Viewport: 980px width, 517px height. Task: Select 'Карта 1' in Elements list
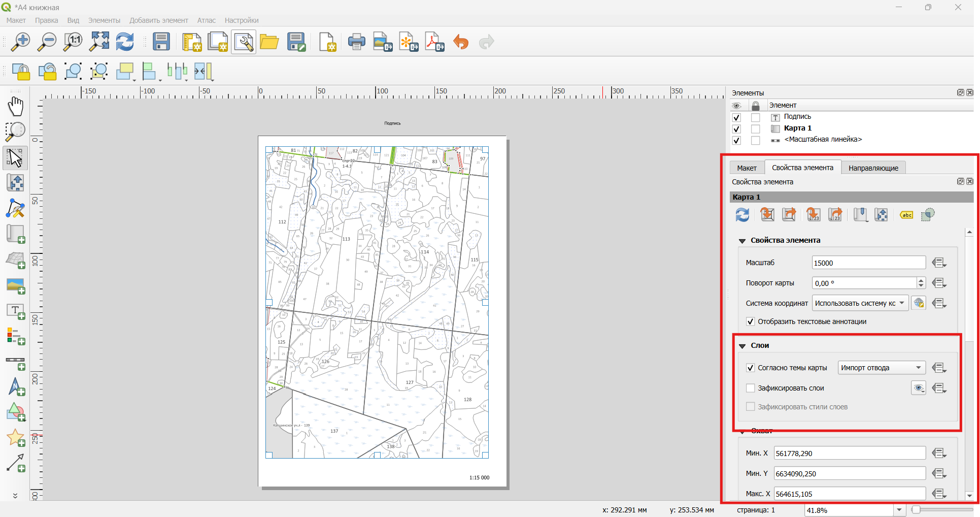[x=797, y=128]
